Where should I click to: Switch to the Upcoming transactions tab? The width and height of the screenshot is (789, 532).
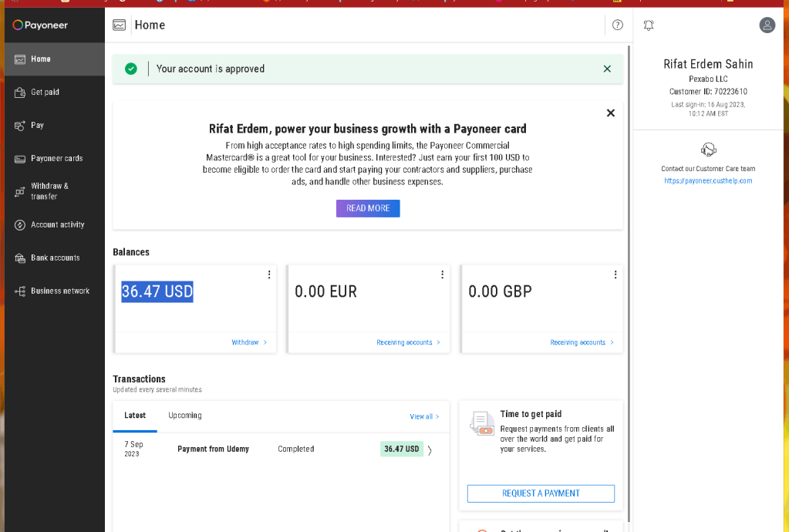pyautogui.click(x=184, y=416)
